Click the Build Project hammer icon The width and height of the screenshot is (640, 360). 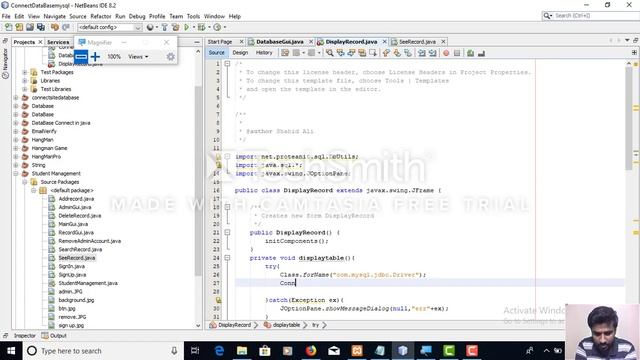(164, 27)
